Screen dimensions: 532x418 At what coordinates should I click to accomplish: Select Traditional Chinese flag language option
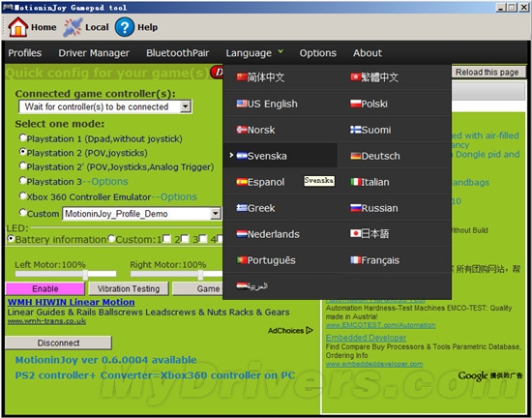[356, 77]
